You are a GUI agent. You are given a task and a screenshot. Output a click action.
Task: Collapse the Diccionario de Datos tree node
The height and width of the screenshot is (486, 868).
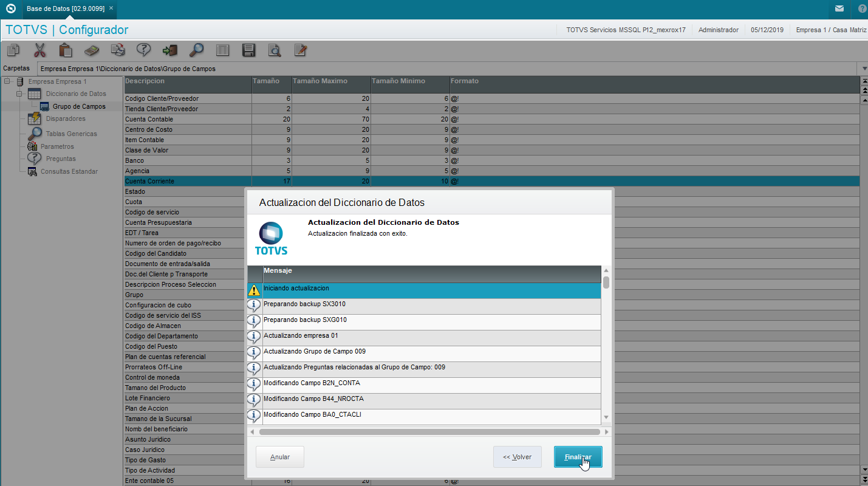[x=20, y=94]
